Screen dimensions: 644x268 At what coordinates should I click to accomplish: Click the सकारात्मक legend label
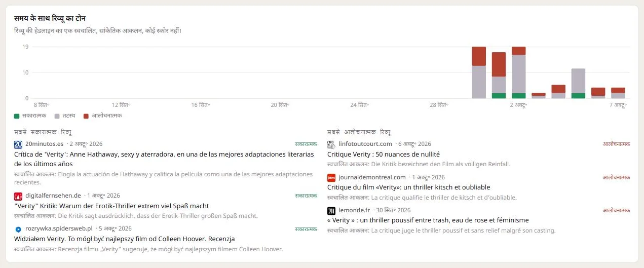click(34, 116)
